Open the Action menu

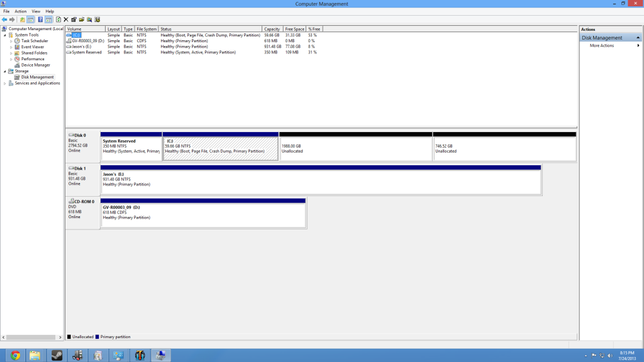click(x=21, y=11)
